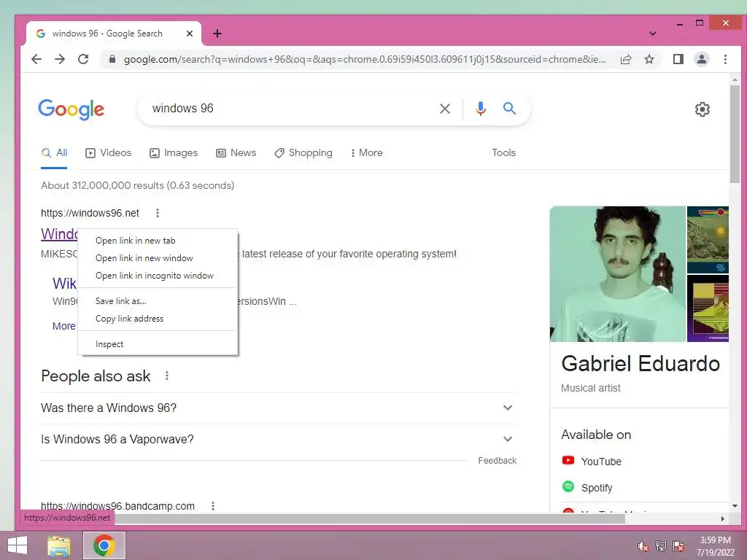This screenshot has width=747, height=560.
Task: Click the https://windows96.net result URL
Action: [90, 213]
